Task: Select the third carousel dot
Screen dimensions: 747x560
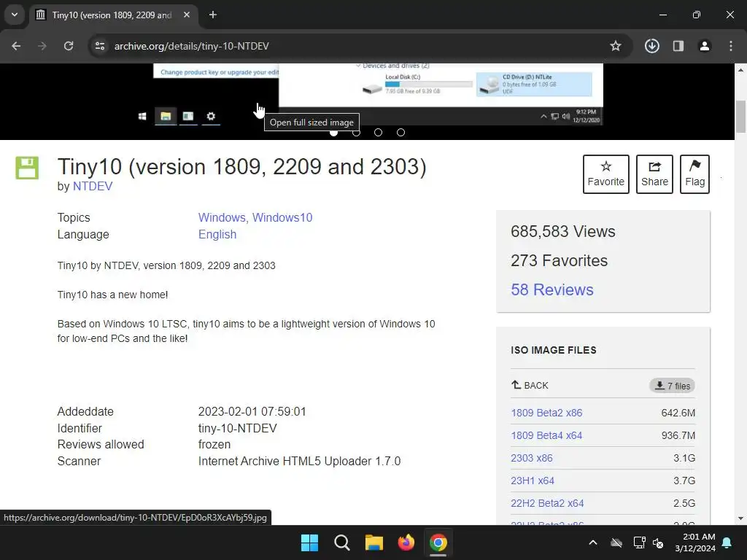Action: 379,133
